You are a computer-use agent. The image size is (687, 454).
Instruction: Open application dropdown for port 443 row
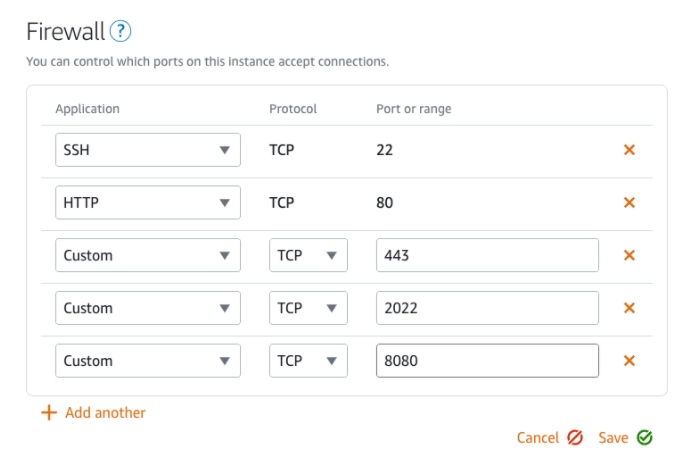click(147, 255)
